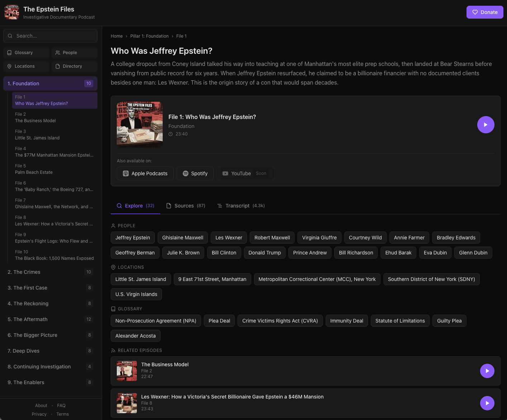Listen on Spotify

pyautogui.click(x=195, y=173)
